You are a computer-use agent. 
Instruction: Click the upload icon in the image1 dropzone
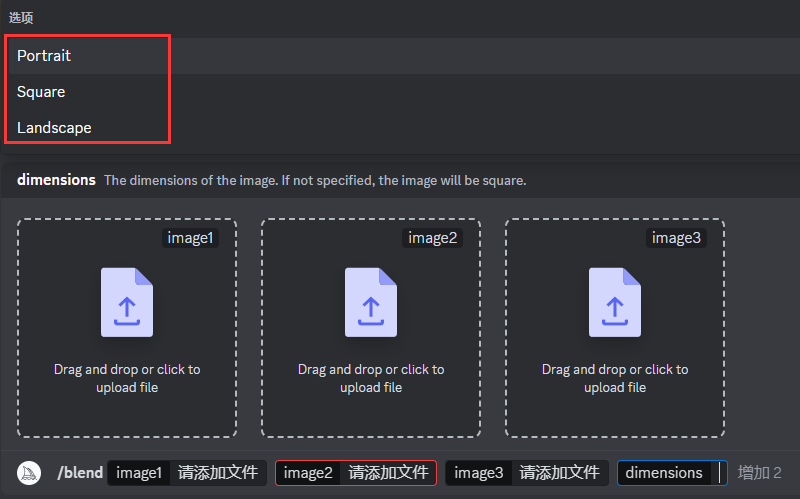click(127, 301)
